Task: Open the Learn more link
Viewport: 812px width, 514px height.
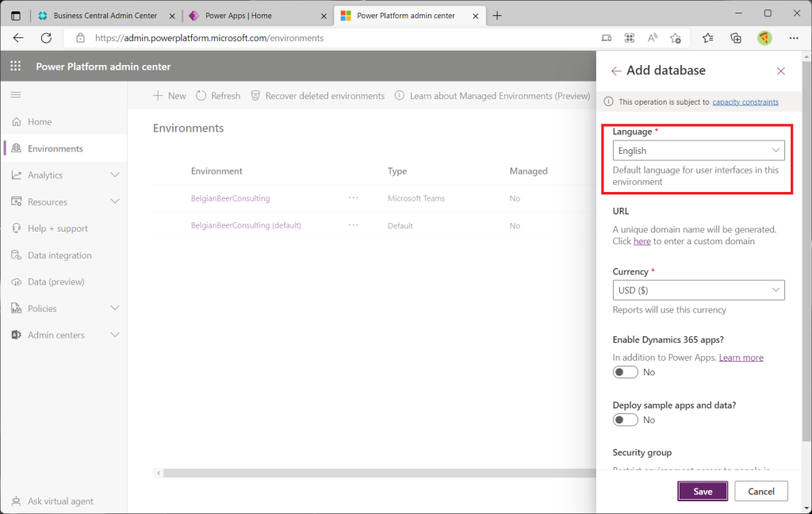Action: point(741,358)
